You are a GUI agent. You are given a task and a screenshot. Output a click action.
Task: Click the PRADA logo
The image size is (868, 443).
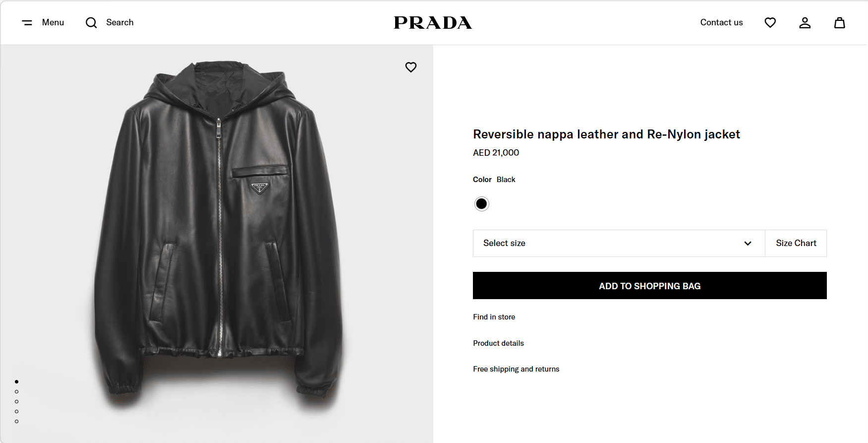[433, 23]
